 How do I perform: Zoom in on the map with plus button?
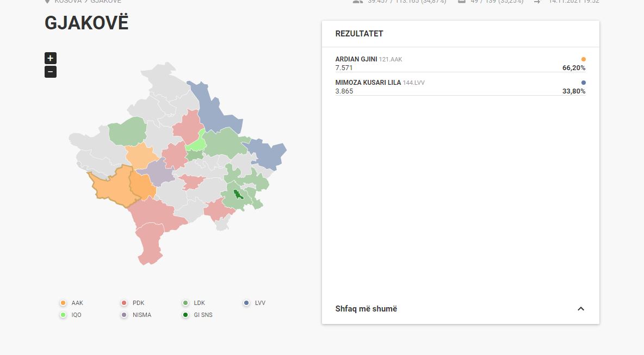[51, 58]
